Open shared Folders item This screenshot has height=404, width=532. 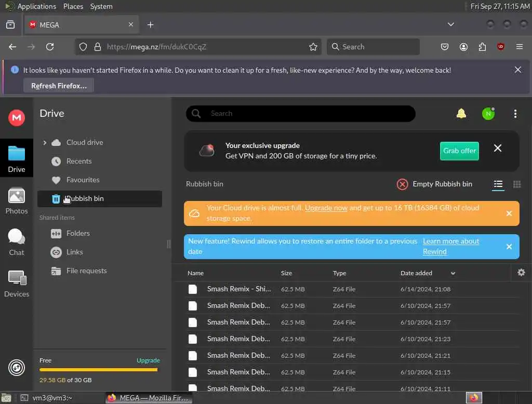click(78, 233)
